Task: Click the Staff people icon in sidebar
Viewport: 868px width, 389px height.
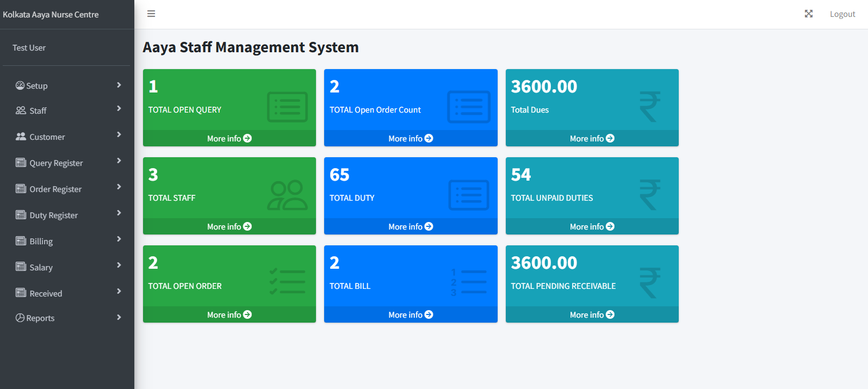Action: coord(21,110)
